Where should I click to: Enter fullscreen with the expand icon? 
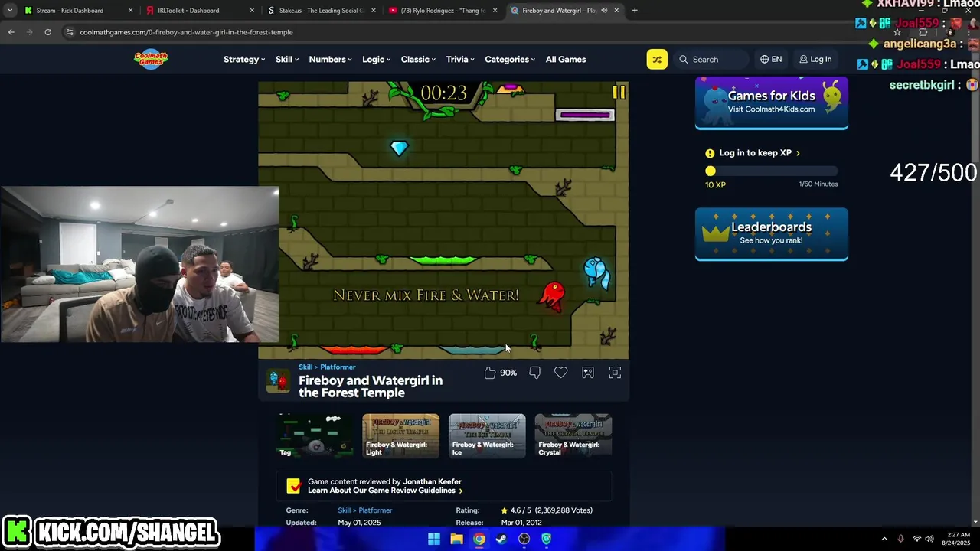coord(615,373)
